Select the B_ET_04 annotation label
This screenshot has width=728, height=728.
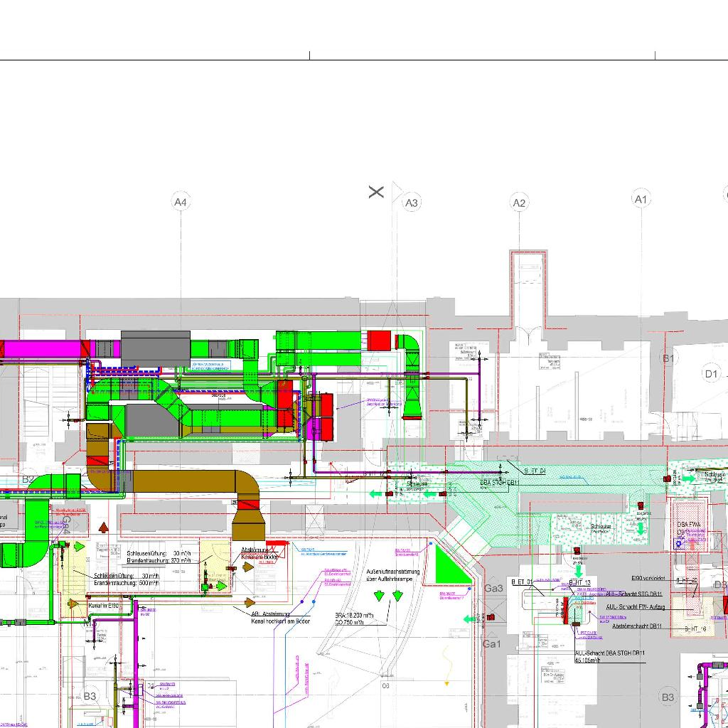(535, 471)
